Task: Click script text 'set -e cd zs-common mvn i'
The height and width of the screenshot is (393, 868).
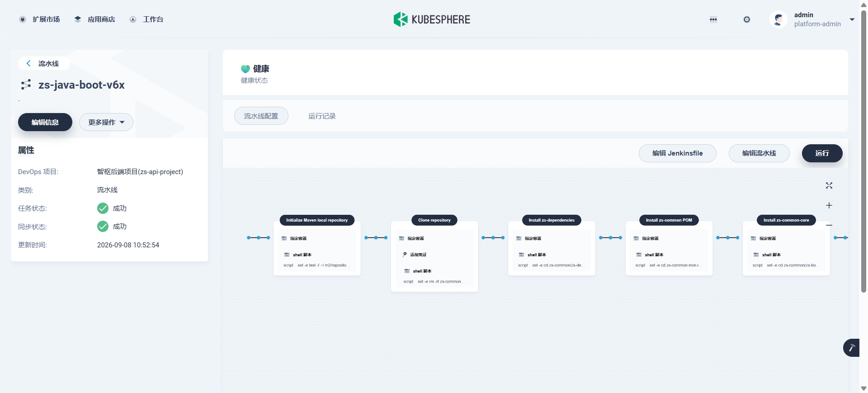Action: (x=675, y=265)
